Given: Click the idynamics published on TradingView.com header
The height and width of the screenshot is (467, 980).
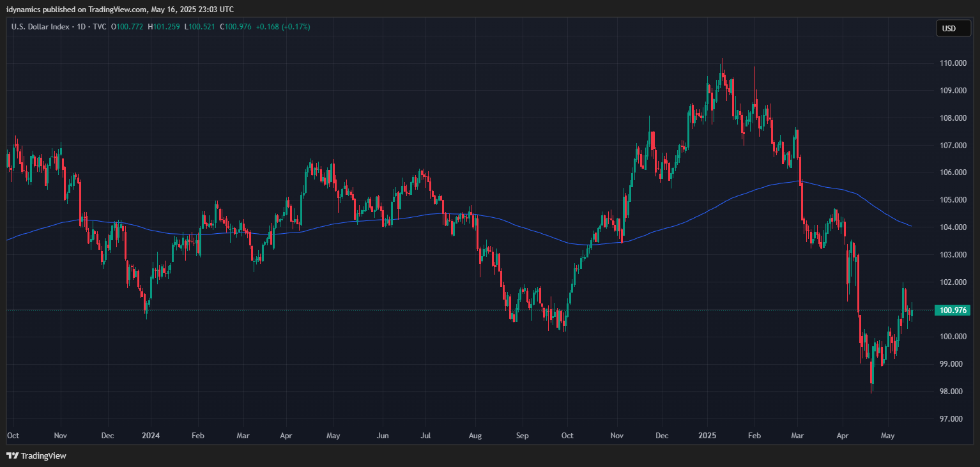Looking at the screenshot, I should pyautogui.click(x=120, y=9).
